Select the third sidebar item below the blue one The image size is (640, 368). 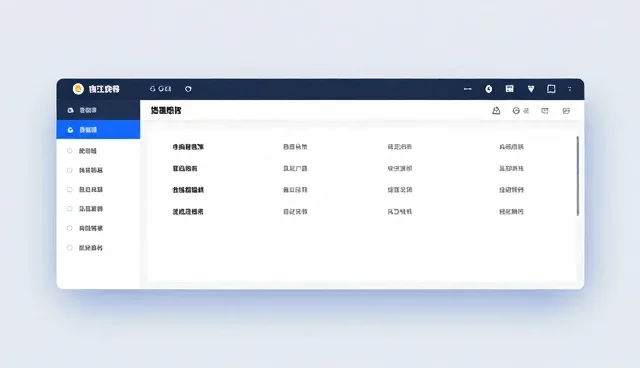98,151
